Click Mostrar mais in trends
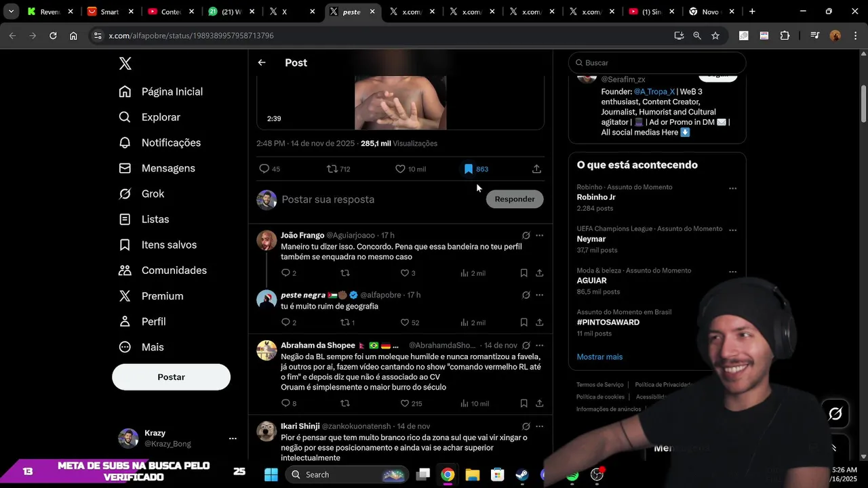This screenshot has height=488, width=868. coord(599,357)
